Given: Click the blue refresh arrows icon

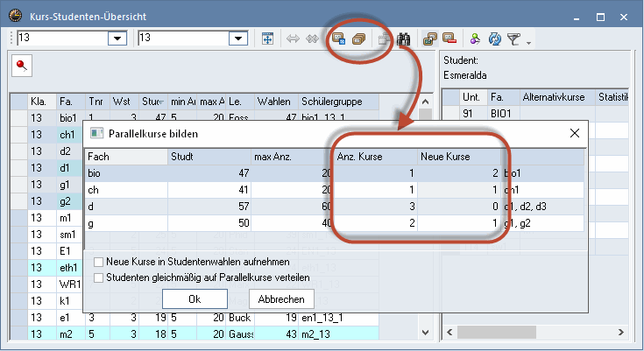Looking at the screenshot, I should [x=494, y=39].
